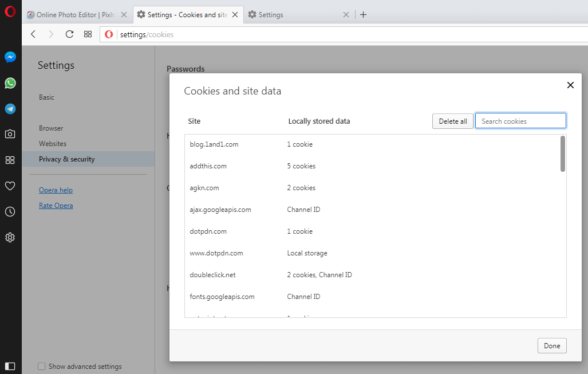Open settings gear icon in sidebar
Screen dimensions: 588x374
click(10, 238)
